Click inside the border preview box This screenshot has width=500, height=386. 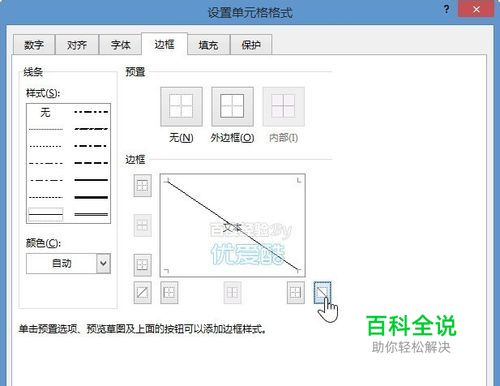point(233,225)
